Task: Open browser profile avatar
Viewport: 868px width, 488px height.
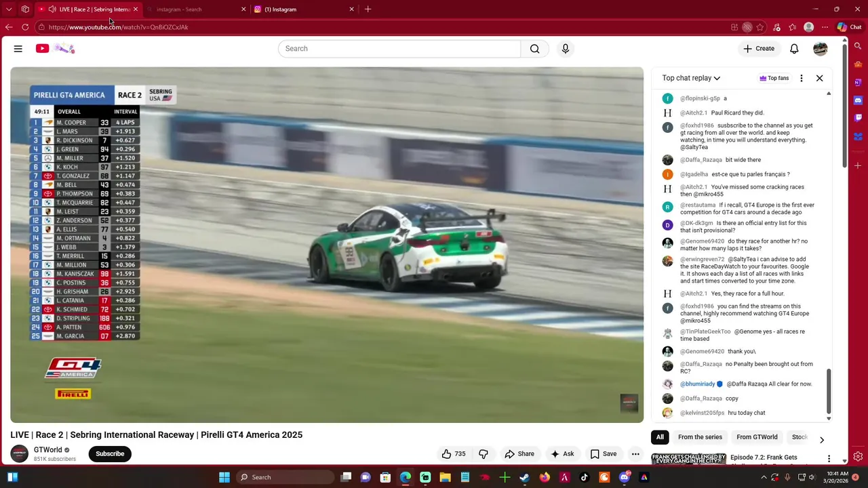Action: pos(808,27)
